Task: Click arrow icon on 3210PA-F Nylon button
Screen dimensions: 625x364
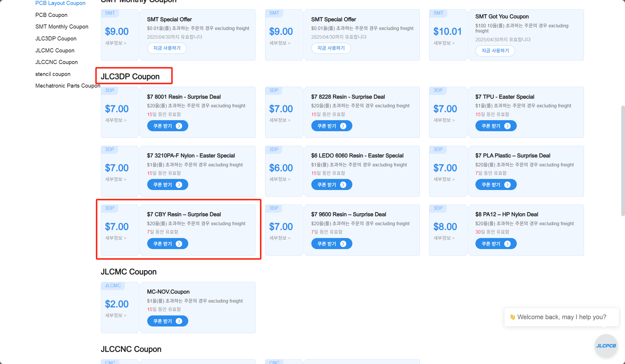Action: pyautogui.click(x=179, y=185)
